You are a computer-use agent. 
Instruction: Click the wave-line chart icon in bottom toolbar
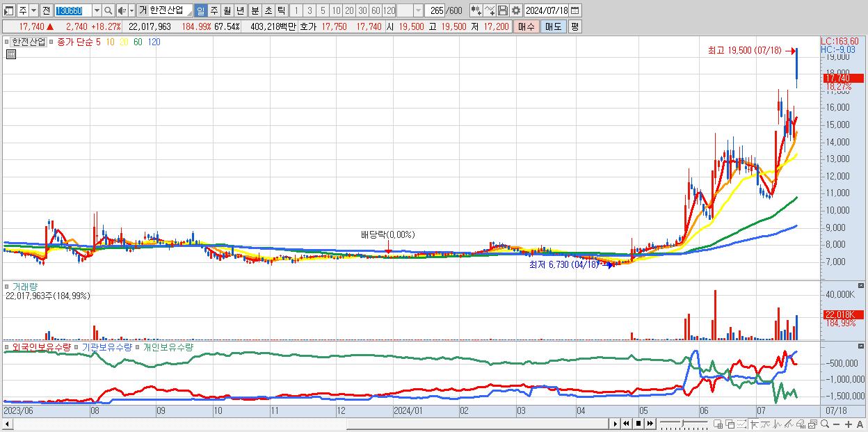click(778, 424)
